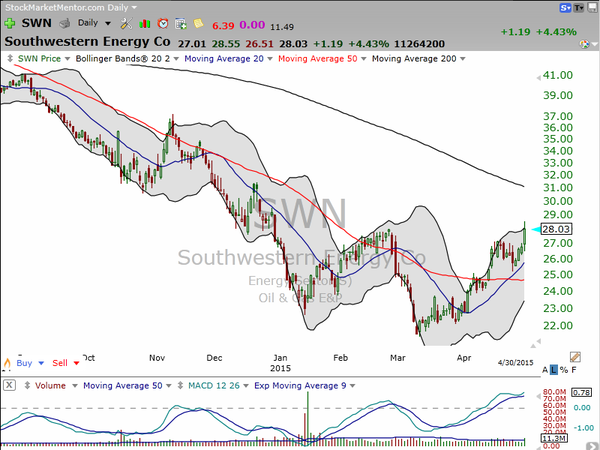Click the Exp Moving Average 9 legend label

click(x=300, y=386)
